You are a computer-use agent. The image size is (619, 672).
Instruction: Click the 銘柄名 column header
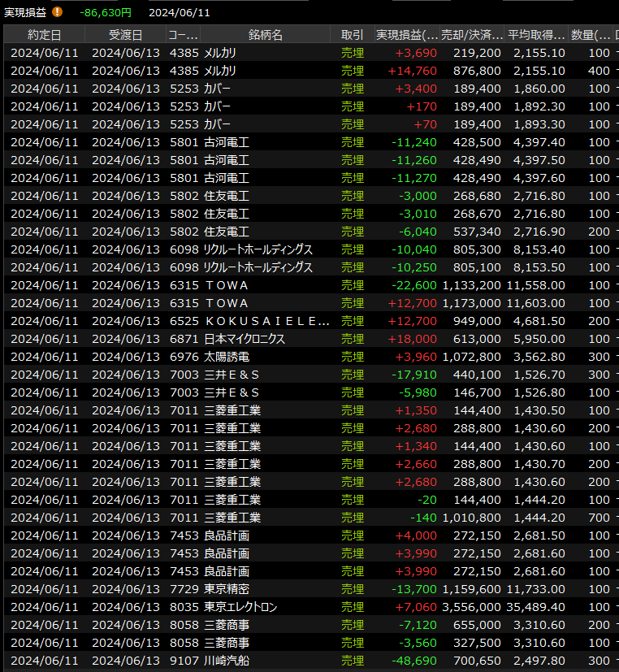265,35
